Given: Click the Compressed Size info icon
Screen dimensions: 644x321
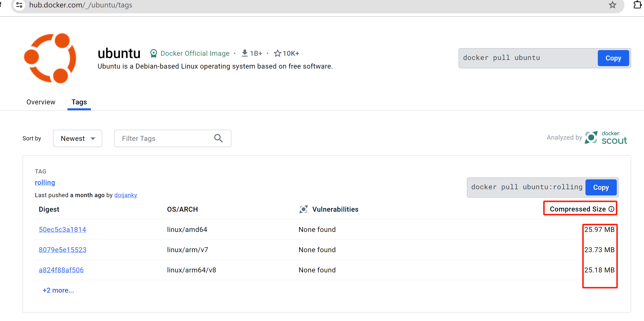Looking at the screenshot, I should coord(611,209).
